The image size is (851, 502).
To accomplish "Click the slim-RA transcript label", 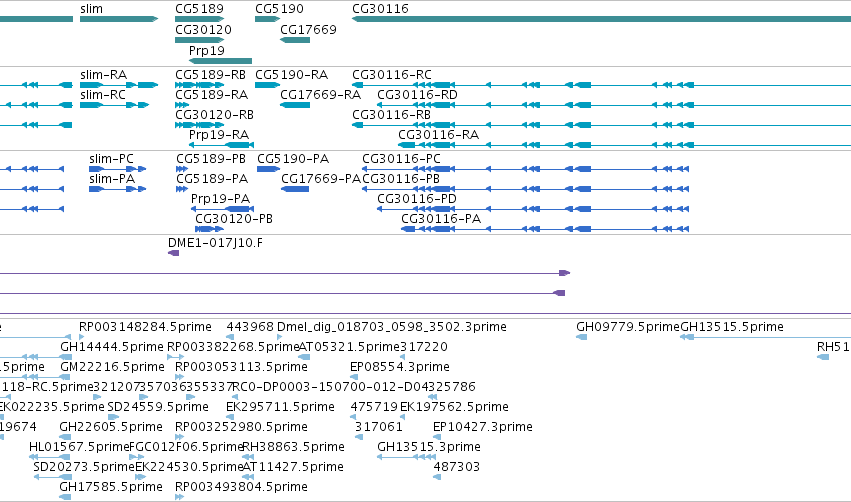I will [104, 74].
